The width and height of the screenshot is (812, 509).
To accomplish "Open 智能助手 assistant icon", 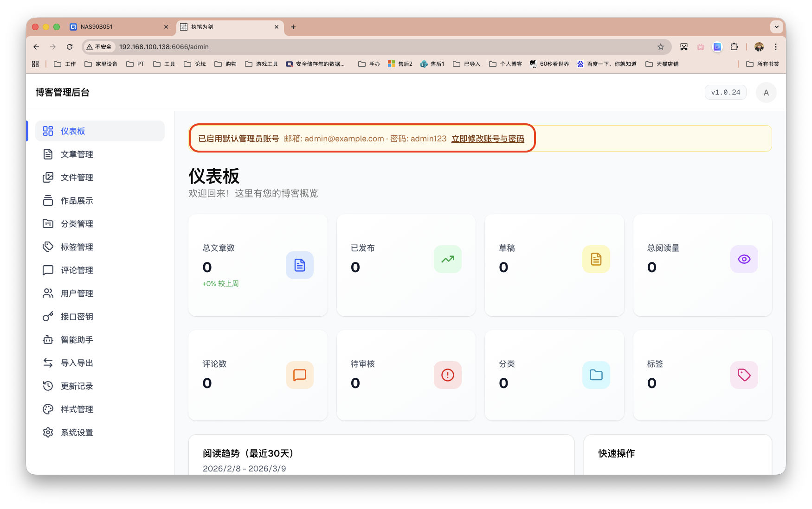I will [48, 339].
